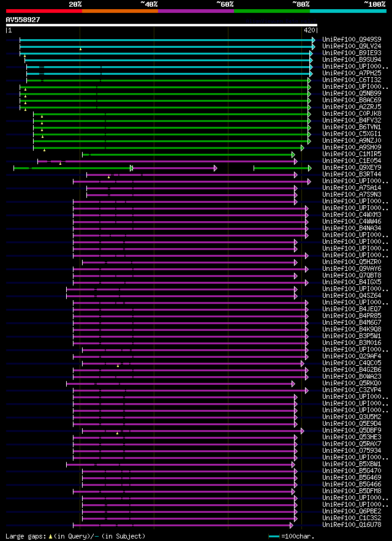Click the purple middle segment of Q9XEY9 row
The width and height of the screenshot is (392, 541).
tap(175, 168)
